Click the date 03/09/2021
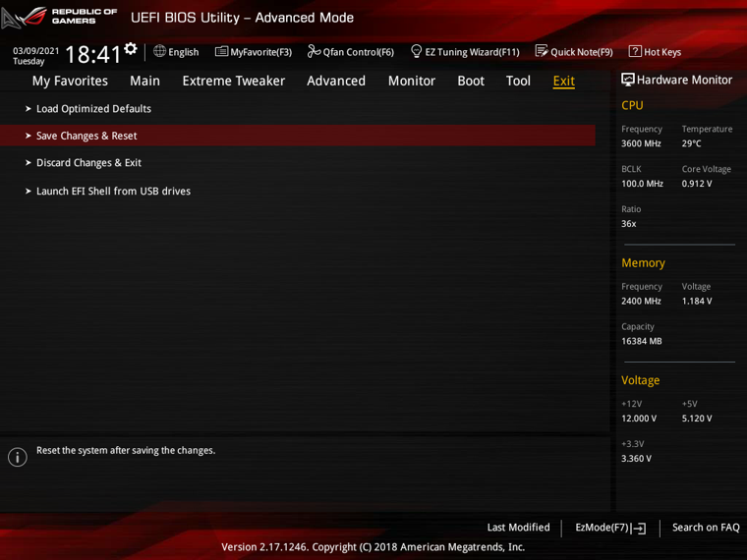747x560 pixels. click(x=35, y=51)
